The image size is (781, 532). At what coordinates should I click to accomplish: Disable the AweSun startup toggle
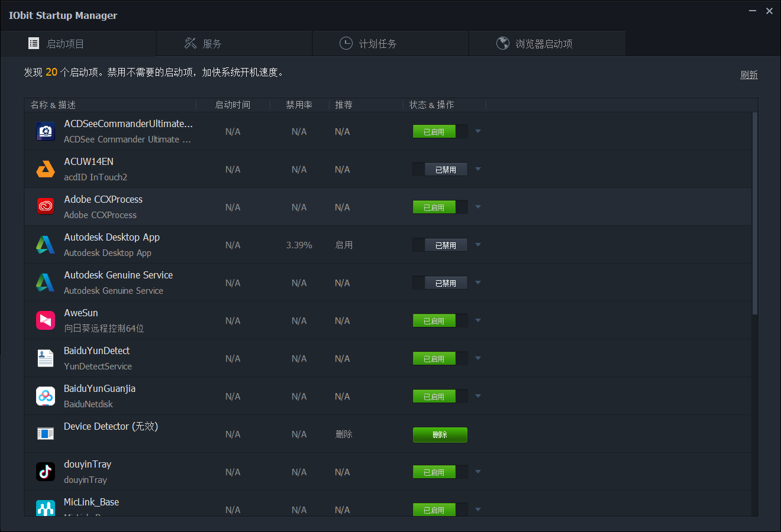pos(440,320)
